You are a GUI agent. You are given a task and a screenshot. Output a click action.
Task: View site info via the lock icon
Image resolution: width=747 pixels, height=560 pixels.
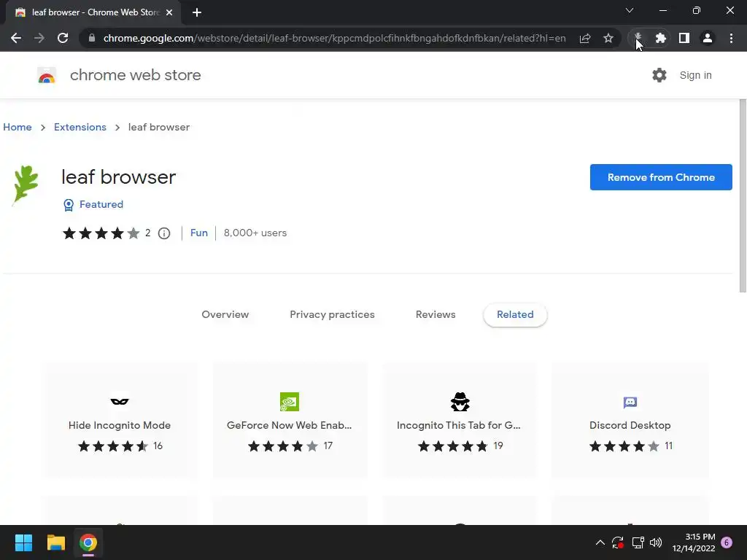[x=92, y=38]
